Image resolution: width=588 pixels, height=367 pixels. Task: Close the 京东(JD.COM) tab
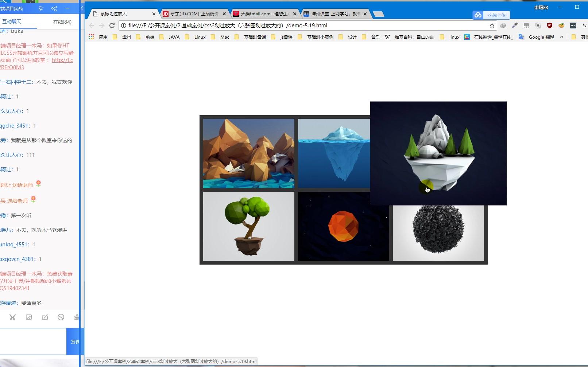tap(224, 14)
